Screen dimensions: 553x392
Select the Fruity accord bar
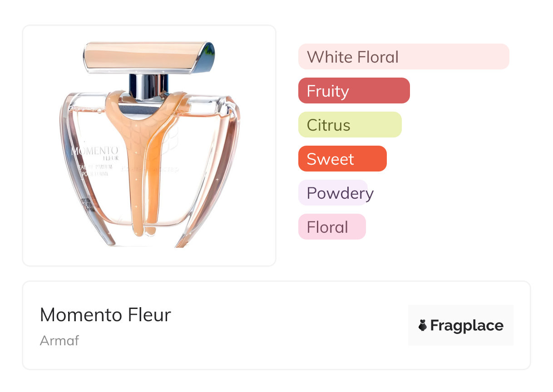[354, 91]
